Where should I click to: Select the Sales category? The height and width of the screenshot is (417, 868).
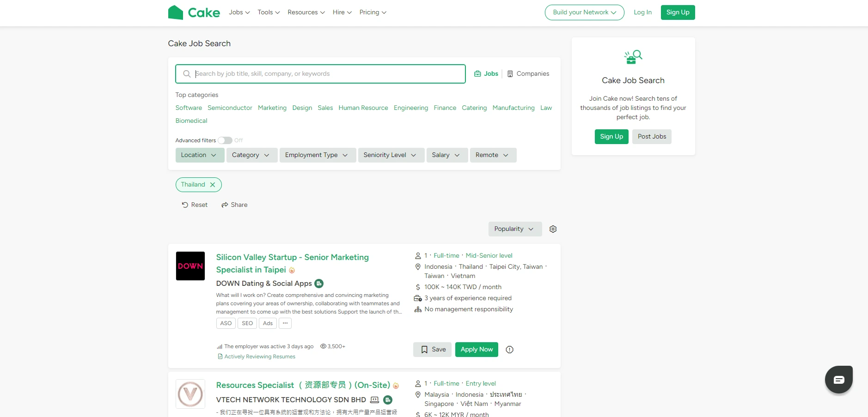325,108
